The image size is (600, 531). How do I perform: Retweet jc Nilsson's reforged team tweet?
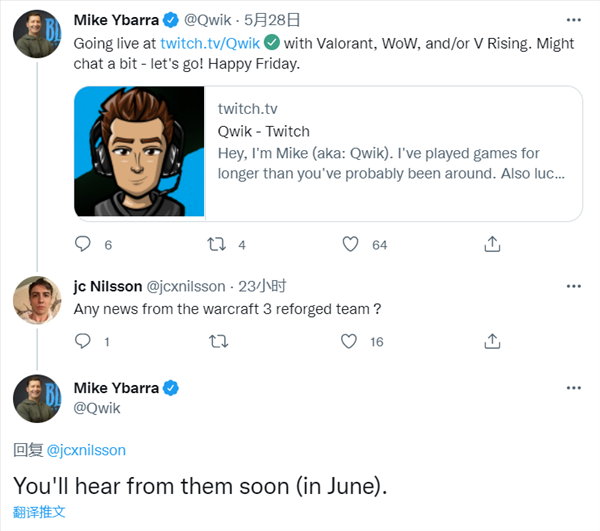pos(218,341)
